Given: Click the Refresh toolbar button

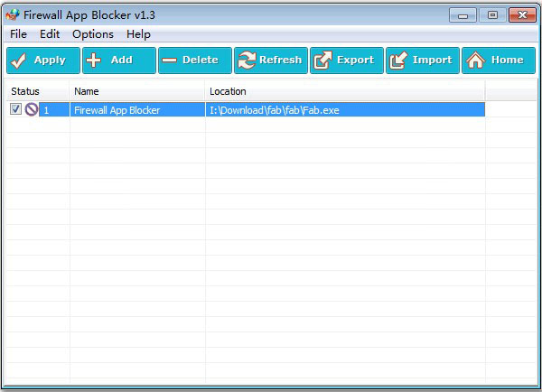Looking at the screenshot, I should (x=271, y=61).
